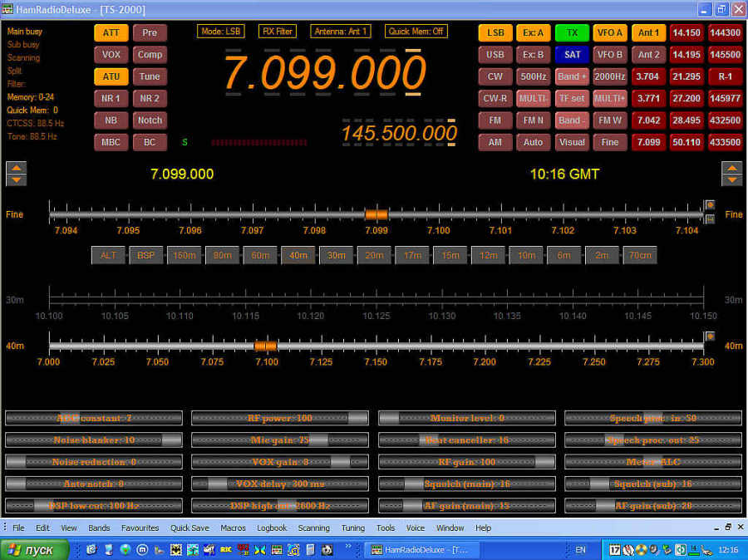Click the 160m band button
Viewport: 748px width, 560px height.
pyautogui.click(x=185, y=255)
